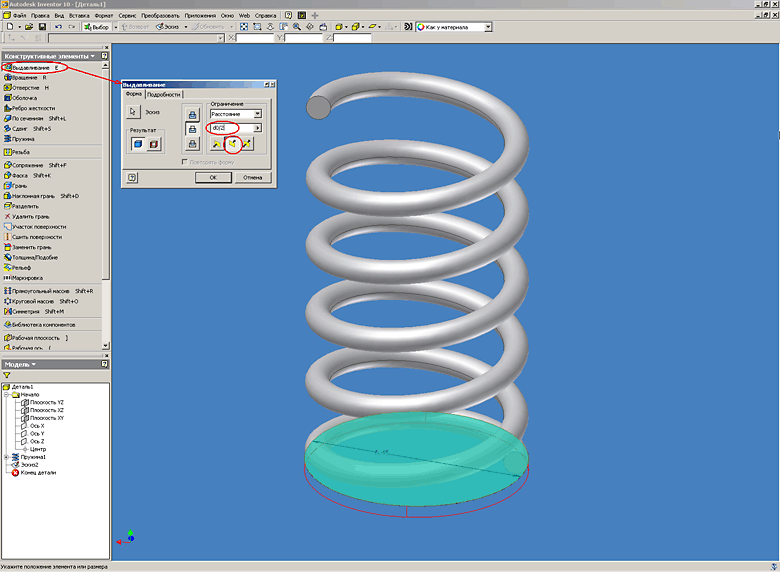Viewport: 780px width, 572px height.
Task: Switch to the Форма tab
Action: 133,94
